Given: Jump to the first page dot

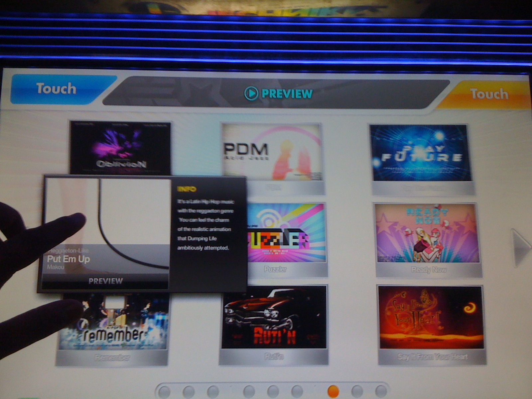Looking at the screenshot, I should coord(164,391).
